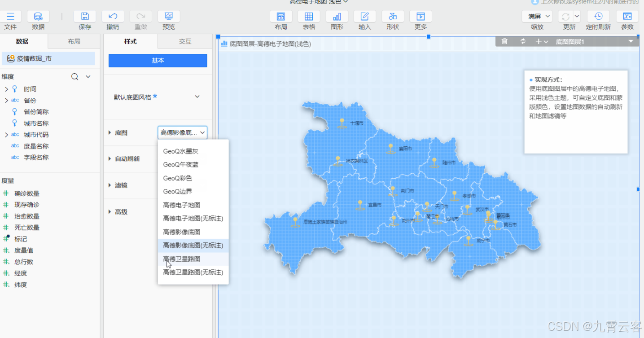Image resolution: width=644 pixels, height=338 pixels.
Task: Insert a 表格 table component
Action: (x=309, y=17)
